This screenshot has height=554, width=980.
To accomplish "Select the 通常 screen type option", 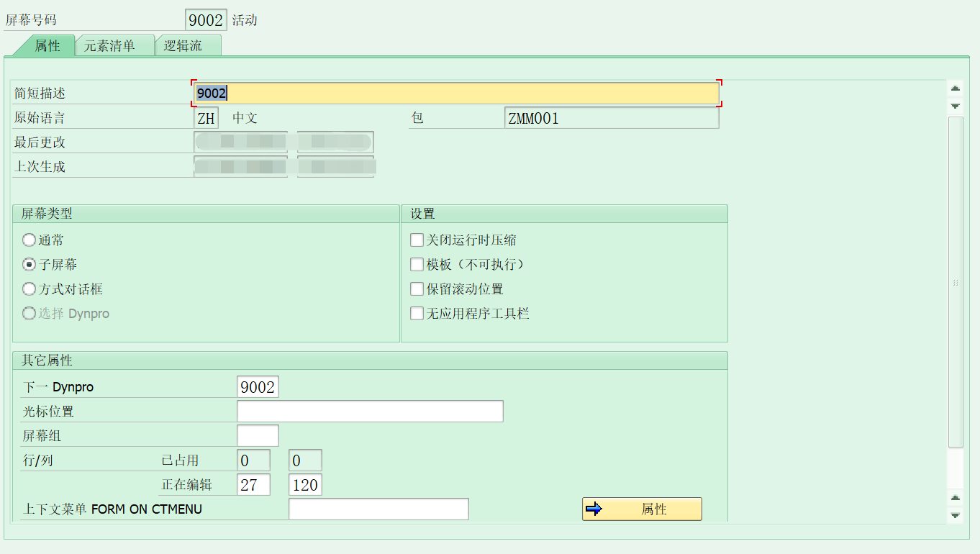I will (28, 240).
